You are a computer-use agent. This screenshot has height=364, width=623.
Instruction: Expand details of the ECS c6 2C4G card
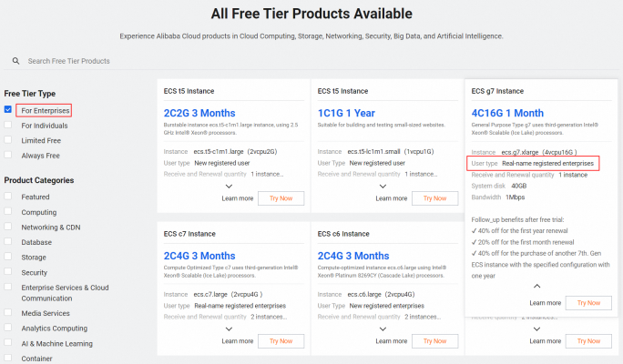[383, 329]
